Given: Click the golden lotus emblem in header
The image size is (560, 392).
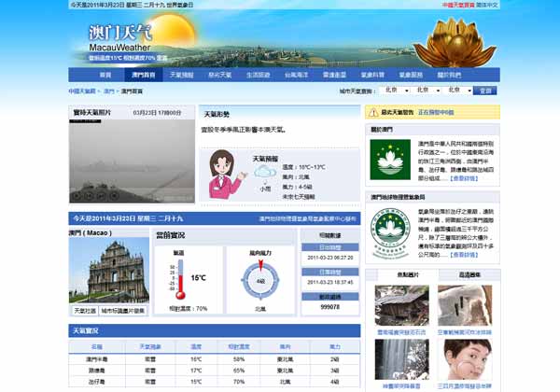Looking at the screenshot, I should [x=454, y=40].
